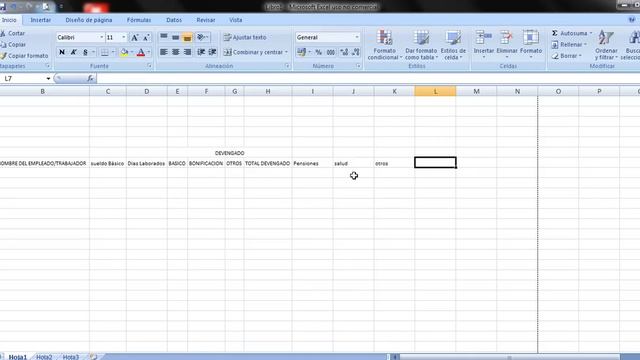
Task: Click the horizontal scrollbar
Action: 509,357
